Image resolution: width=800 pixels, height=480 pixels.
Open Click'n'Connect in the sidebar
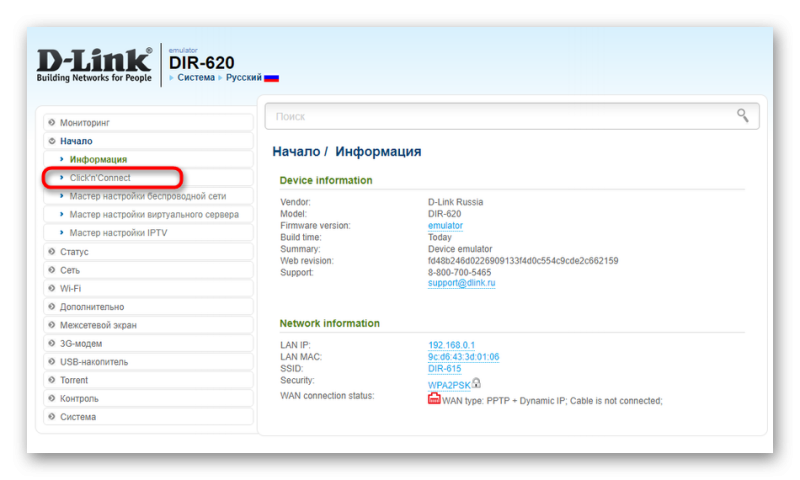tap(100, 178)
